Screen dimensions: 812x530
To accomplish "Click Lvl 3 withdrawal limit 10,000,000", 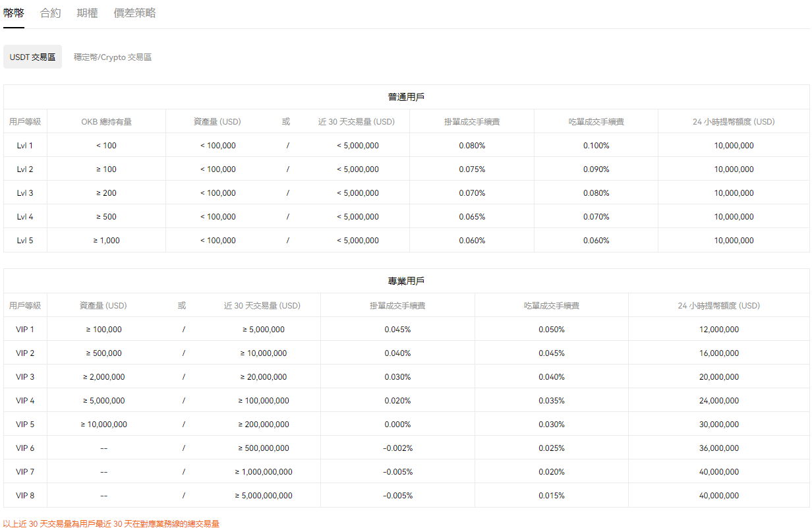I will pos(734,193).
